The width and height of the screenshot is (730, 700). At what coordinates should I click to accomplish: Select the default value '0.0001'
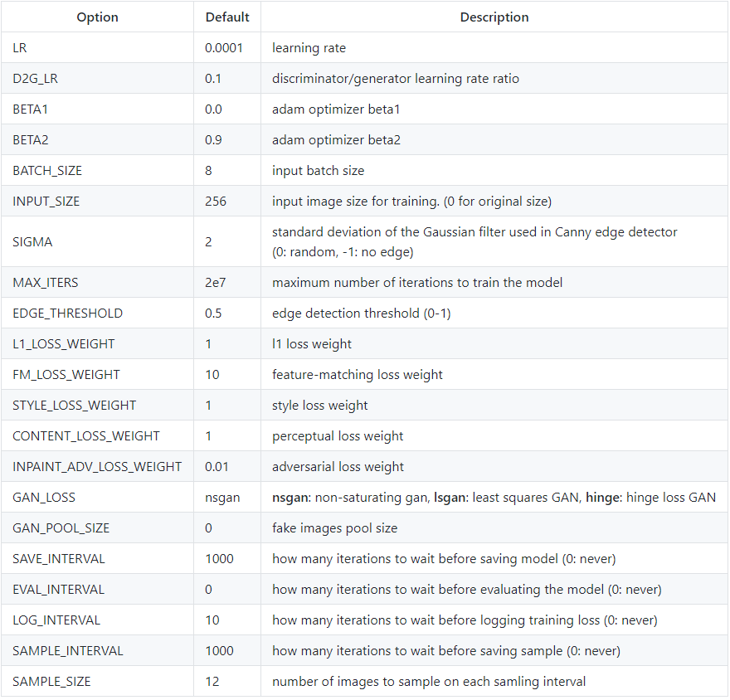224,48
